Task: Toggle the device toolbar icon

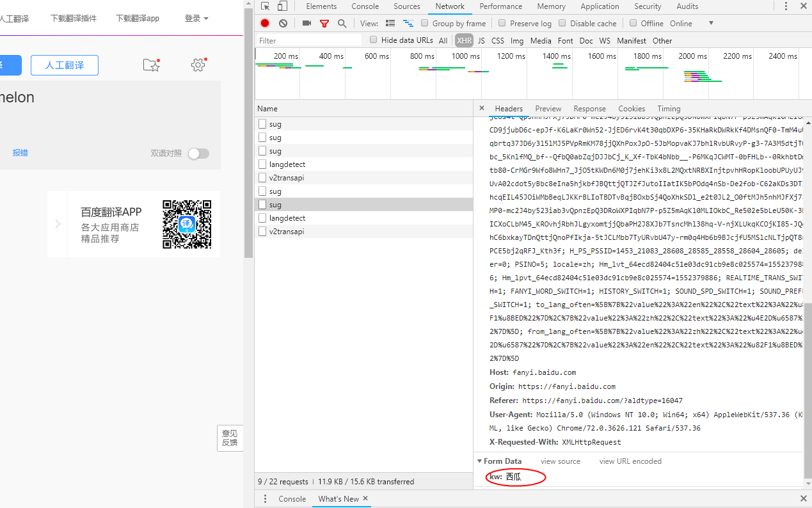Action: pos(282,6)
